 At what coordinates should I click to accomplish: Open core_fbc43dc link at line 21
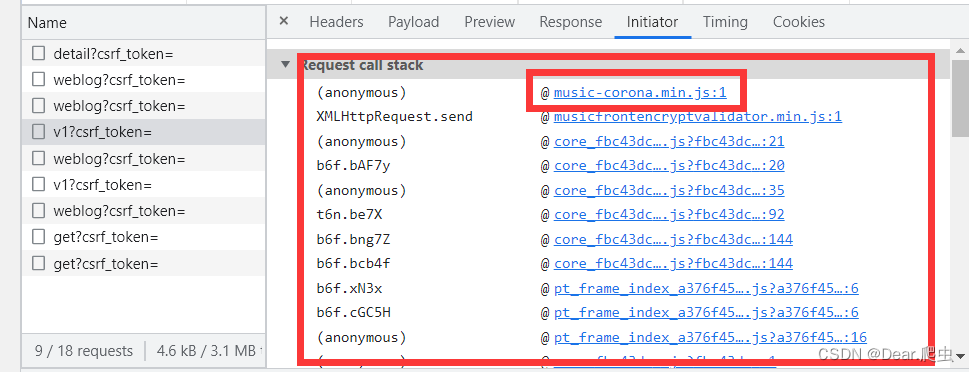669,142
